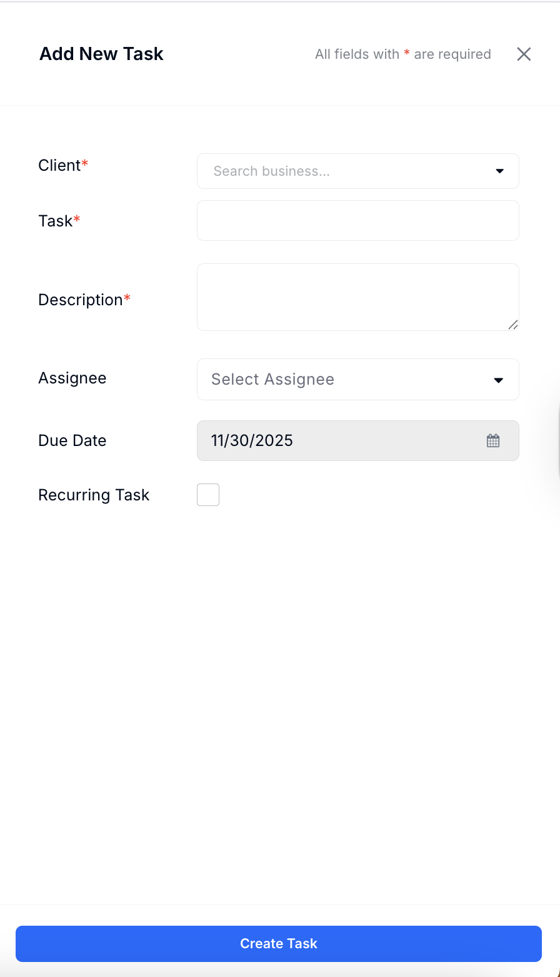Click the Recurring Task label text
Image resolution: width=560 pixels, height=977 pixels.
tap(94, 495)
